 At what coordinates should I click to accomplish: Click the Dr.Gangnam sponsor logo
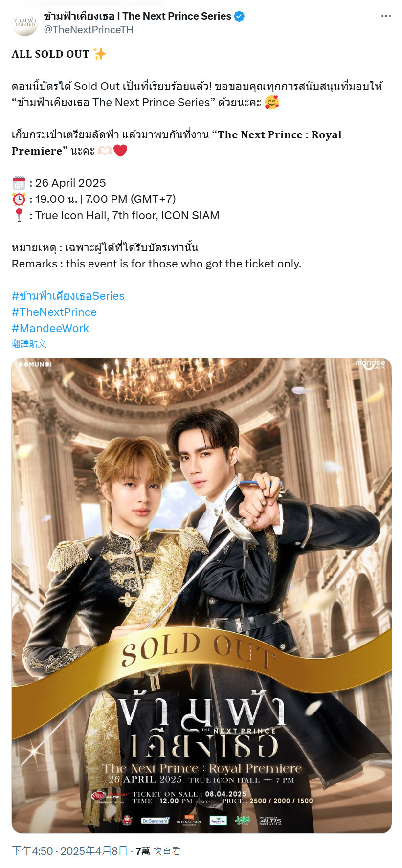click(155, 821)
